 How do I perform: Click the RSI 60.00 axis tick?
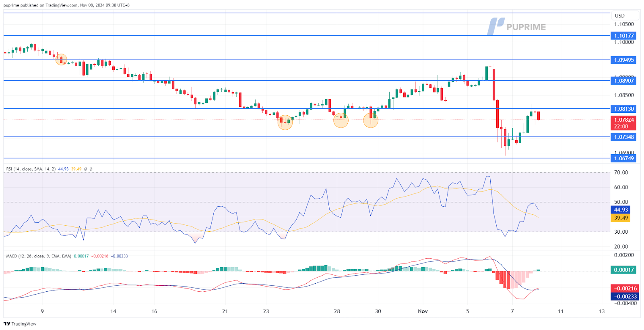coord(621,187)
